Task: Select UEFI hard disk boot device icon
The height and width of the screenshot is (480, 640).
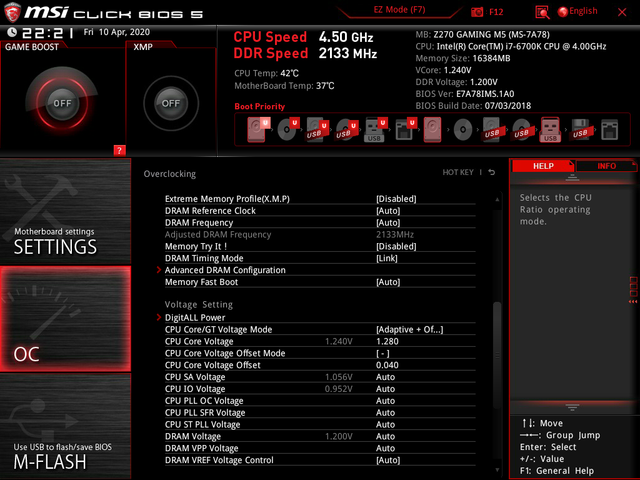Action: (258, 129)
